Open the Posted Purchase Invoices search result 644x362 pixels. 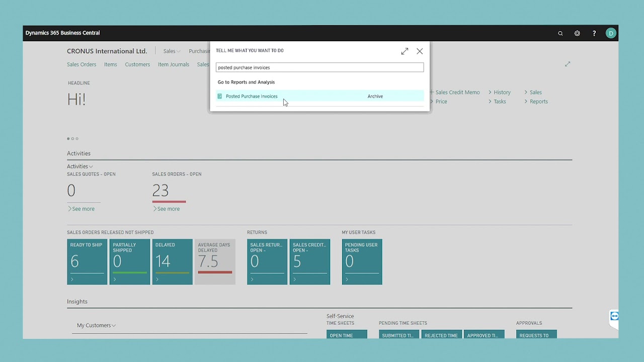tap(319, 96)
